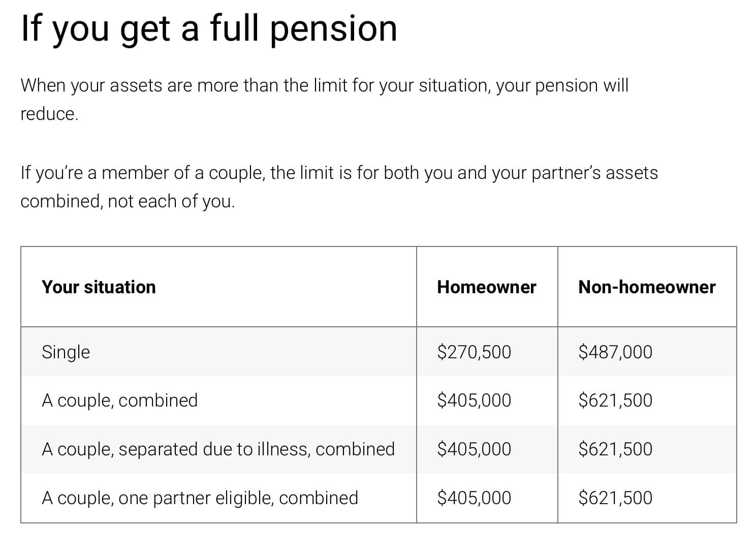
Task: Click $405,000 in the couple combined row
Action: pos(474,401)
